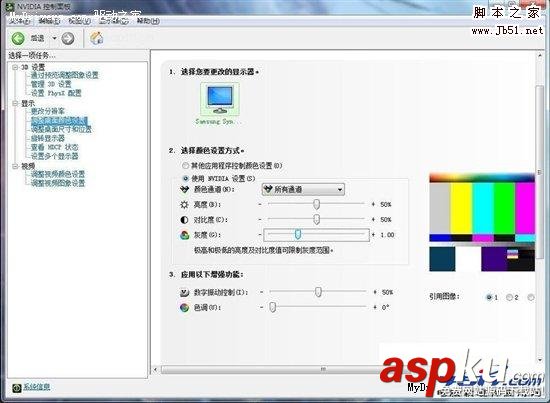
Task: Click the 50% value next to brightness
Action: point(386,204)
